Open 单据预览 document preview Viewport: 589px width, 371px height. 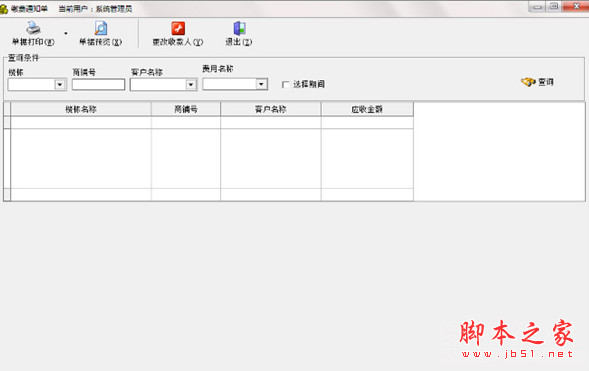100,34
